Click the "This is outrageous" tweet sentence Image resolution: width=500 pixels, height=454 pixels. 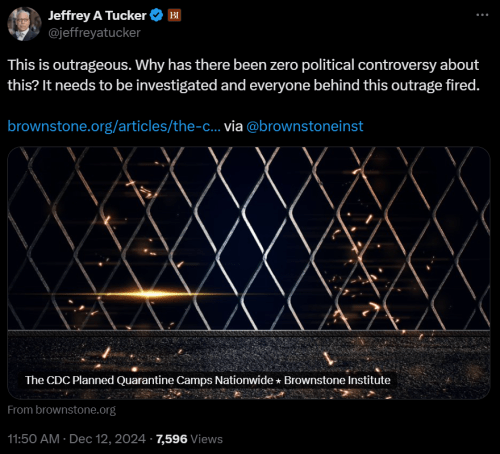tap(70, 65)
